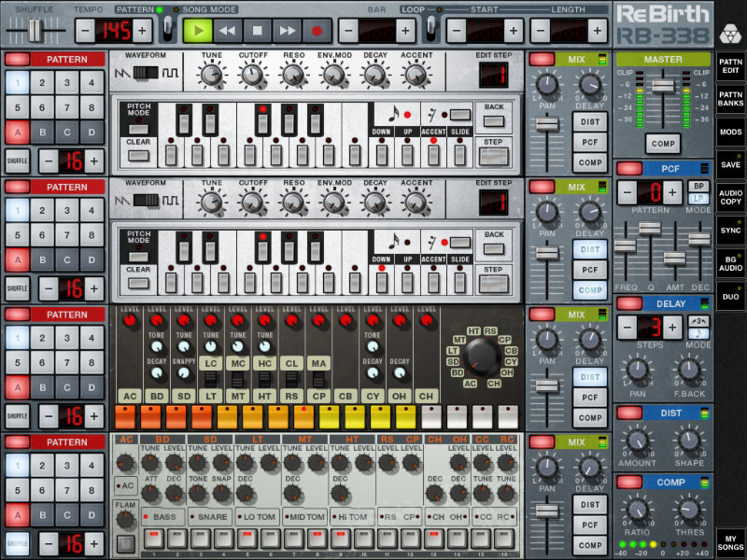The height and width of the screenshot is (560, 747).
Task: Click the second synth Tune knob
Action: pos(212,203)
